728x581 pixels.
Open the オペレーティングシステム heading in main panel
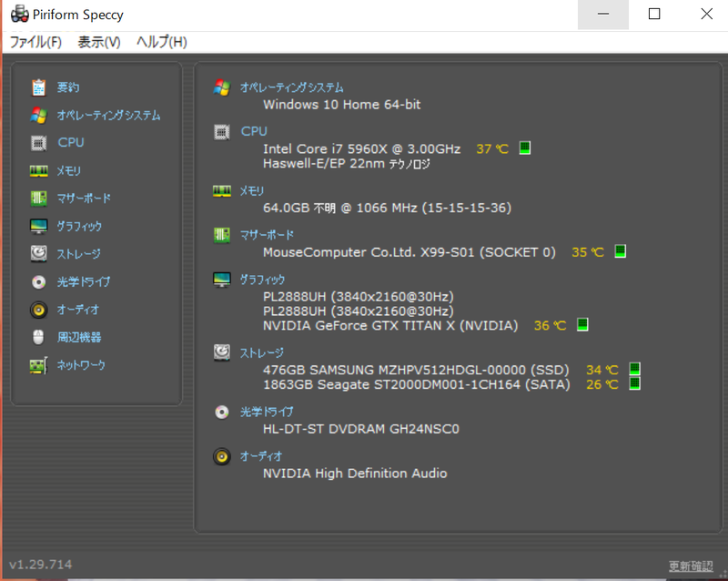[x=291, y=87]
